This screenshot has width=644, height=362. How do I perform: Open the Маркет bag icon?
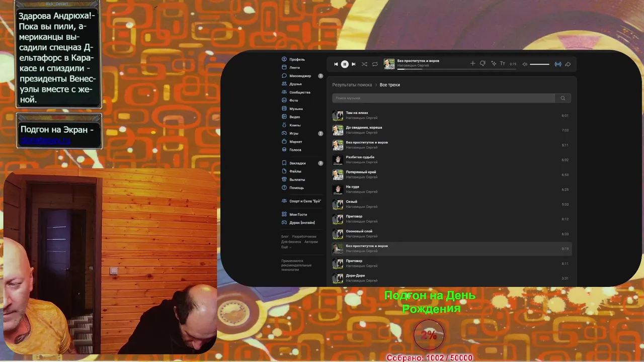click(284, 142)
